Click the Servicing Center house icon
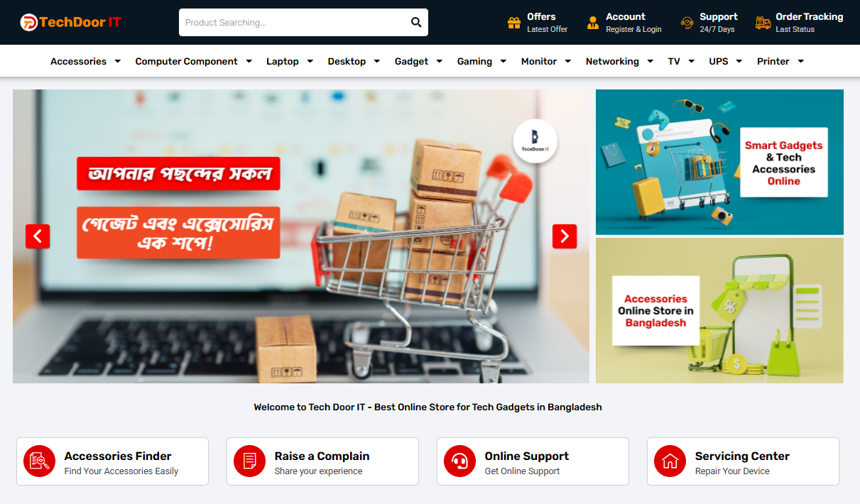Image resolution: width=860 pixels, height=504 pixels. pos(670,461)
